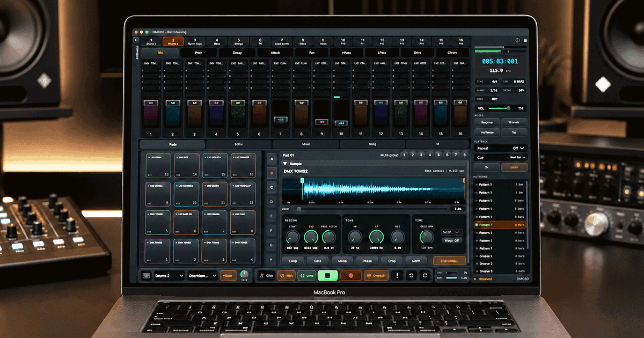Click the 16 Levels mode button
Image resolution: width=644 pixels, height=338 pixels.
[x=514, y=122]
